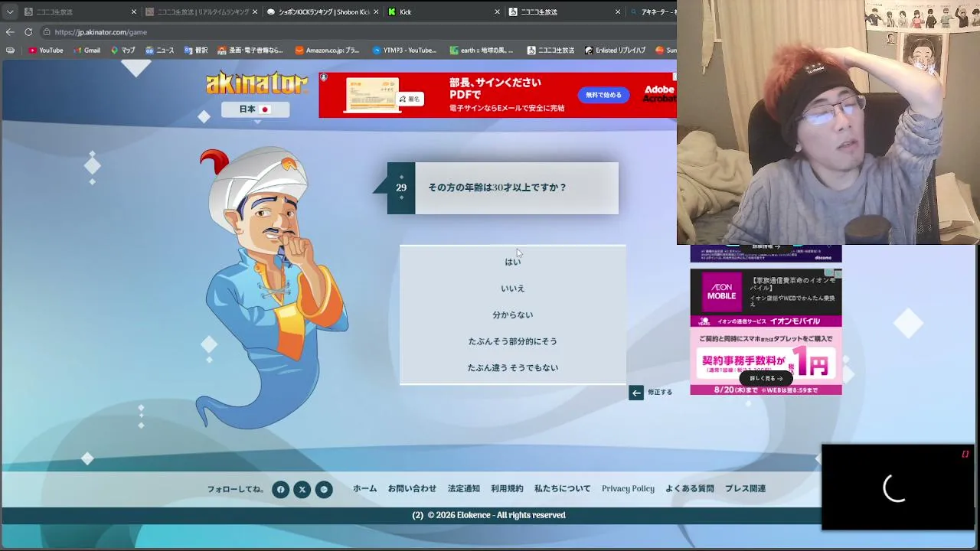
Task: Open the Gmail bookmark
Action: [87, 51]
